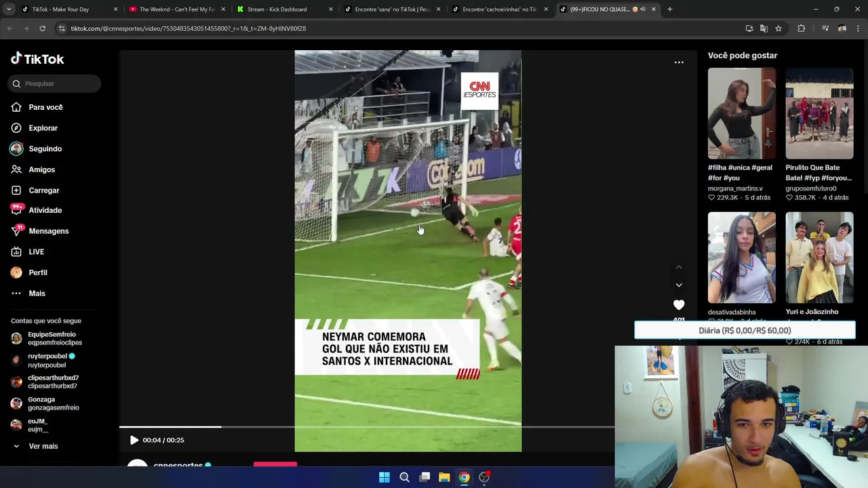Translate this page icon
The image size is (868, 488).
pos(764,28)
